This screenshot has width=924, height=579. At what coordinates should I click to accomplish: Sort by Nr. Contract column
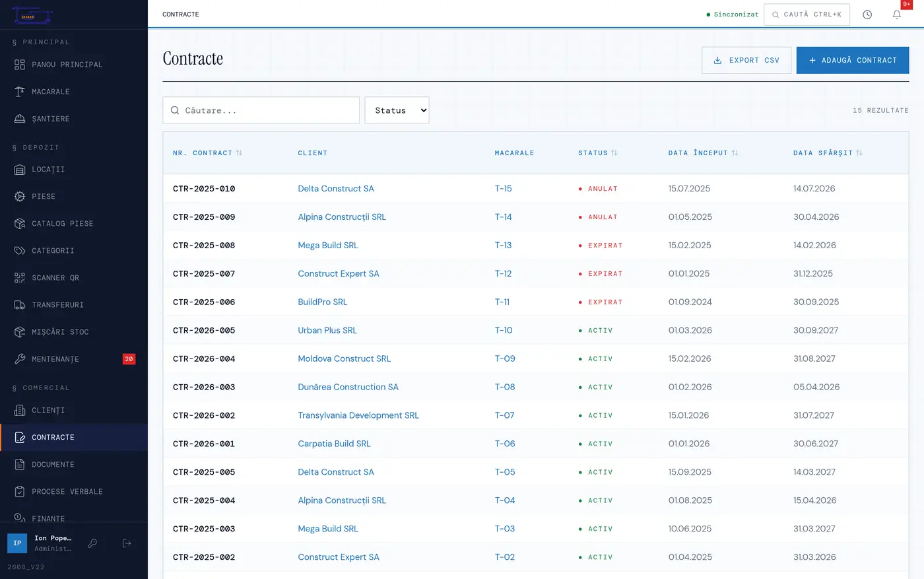(207, 153)
